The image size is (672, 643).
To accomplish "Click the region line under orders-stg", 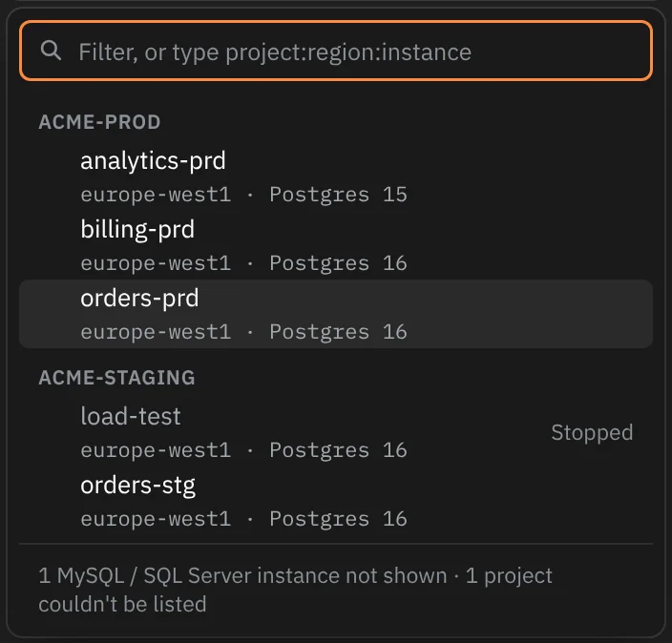I will pos(243,519).
